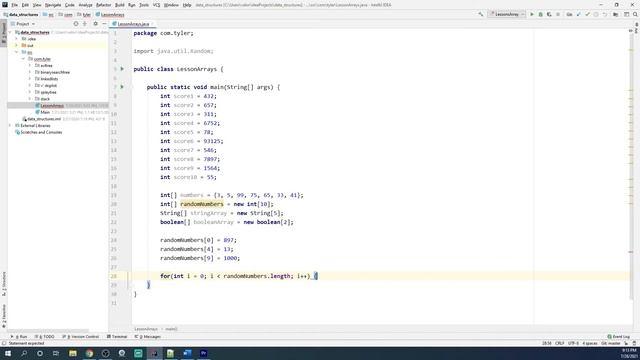Expand all in the Project panel toolbar
640x360 pixels.
(x=85, y=24)
